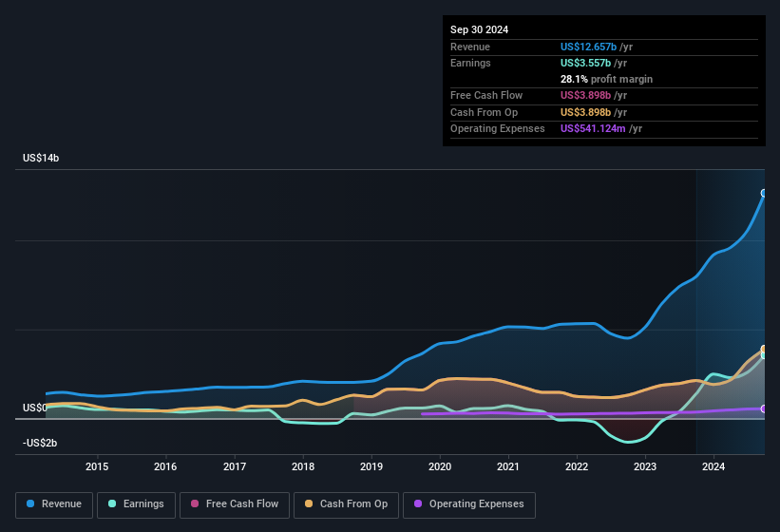This screenshot has width=780, height=532.
Task: Jump to 2022 on the time axis
Action: 577,466
